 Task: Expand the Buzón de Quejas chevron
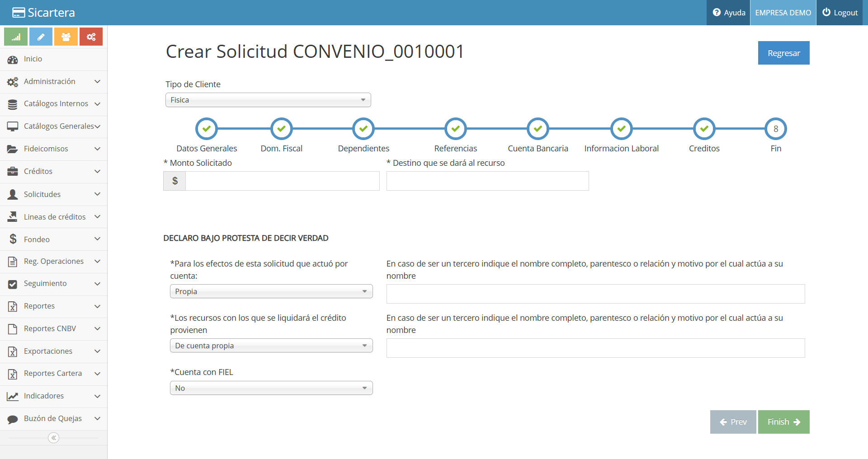click(97, 418)
